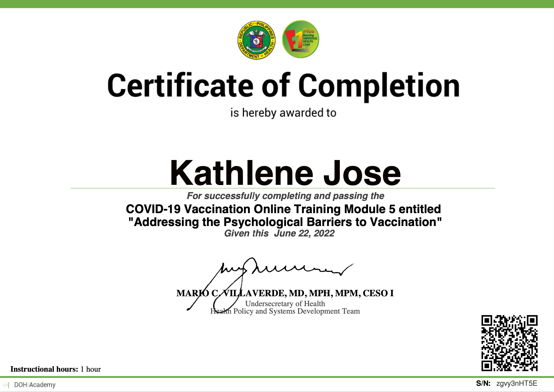This screenshot has height=392, width=554.
Task: Click the Health Policy and Systems Development Team line
Action: pyautogui.click(x=285, y=311)
